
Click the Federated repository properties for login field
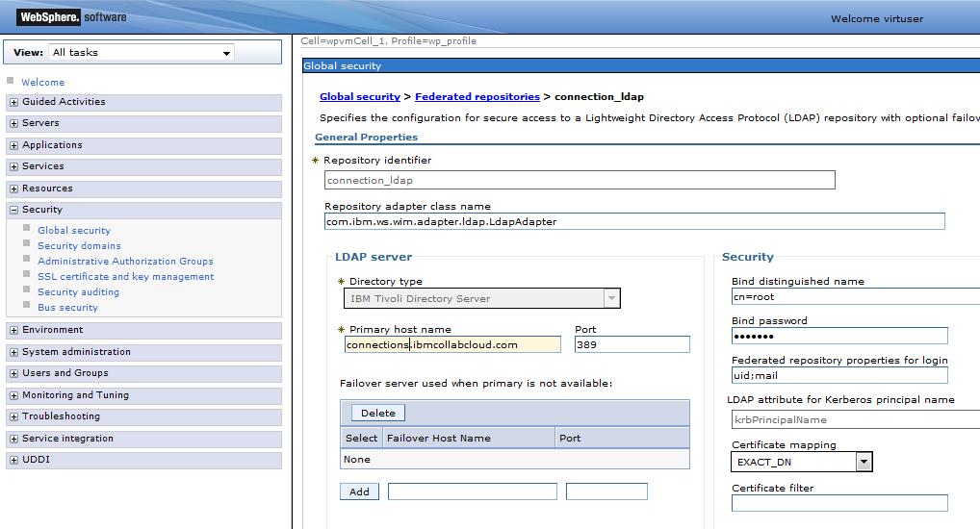point(839,375)
